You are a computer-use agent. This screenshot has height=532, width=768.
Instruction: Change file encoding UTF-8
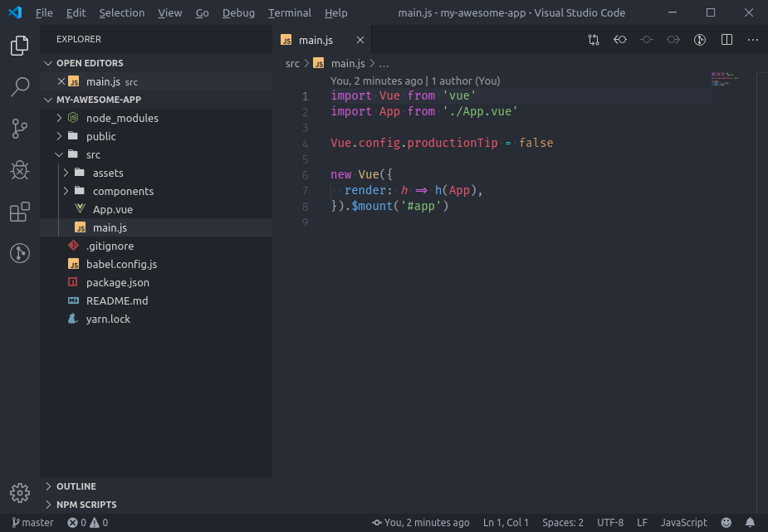pyautogui.click(x=610, y=523)
